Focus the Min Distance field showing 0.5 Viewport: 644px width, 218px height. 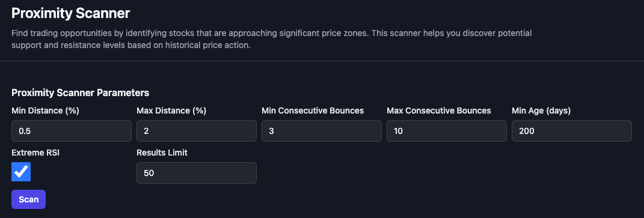coord(72,131)
